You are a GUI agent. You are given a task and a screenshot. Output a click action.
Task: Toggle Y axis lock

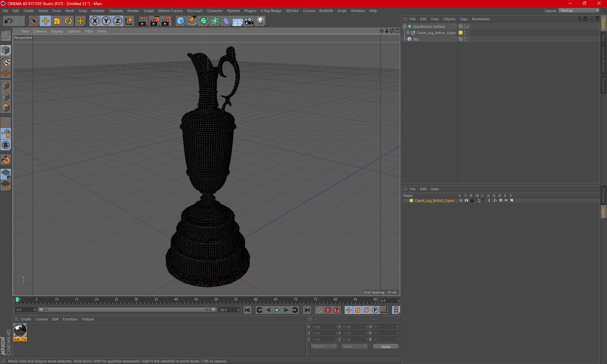point(106,21)
